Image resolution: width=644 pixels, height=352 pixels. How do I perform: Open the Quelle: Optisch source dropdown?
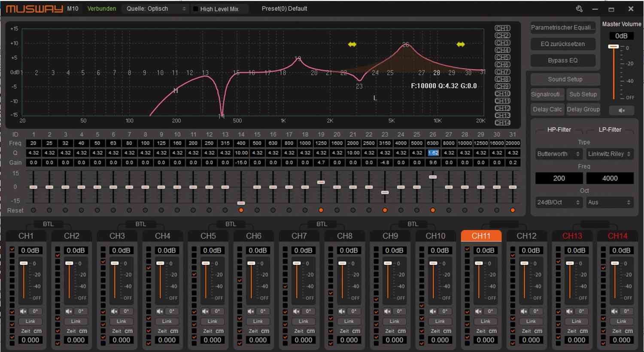coord(156,9)
